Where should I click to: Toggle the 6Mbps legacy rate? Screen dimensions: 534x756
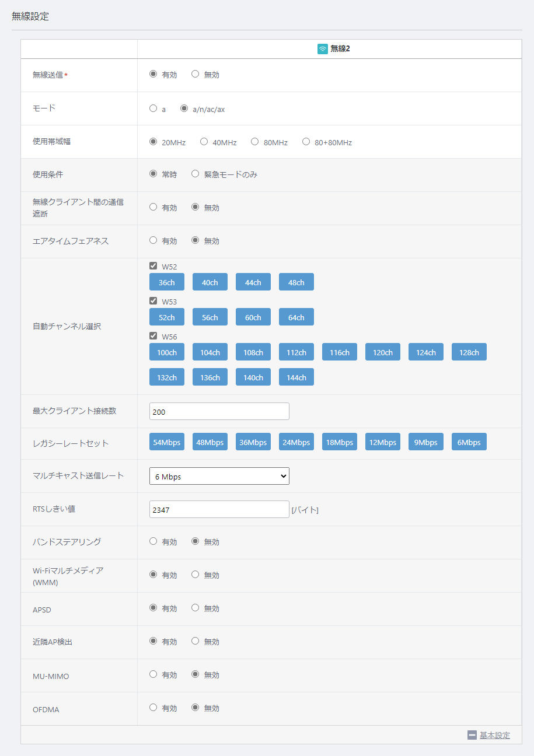click(469, 442)
